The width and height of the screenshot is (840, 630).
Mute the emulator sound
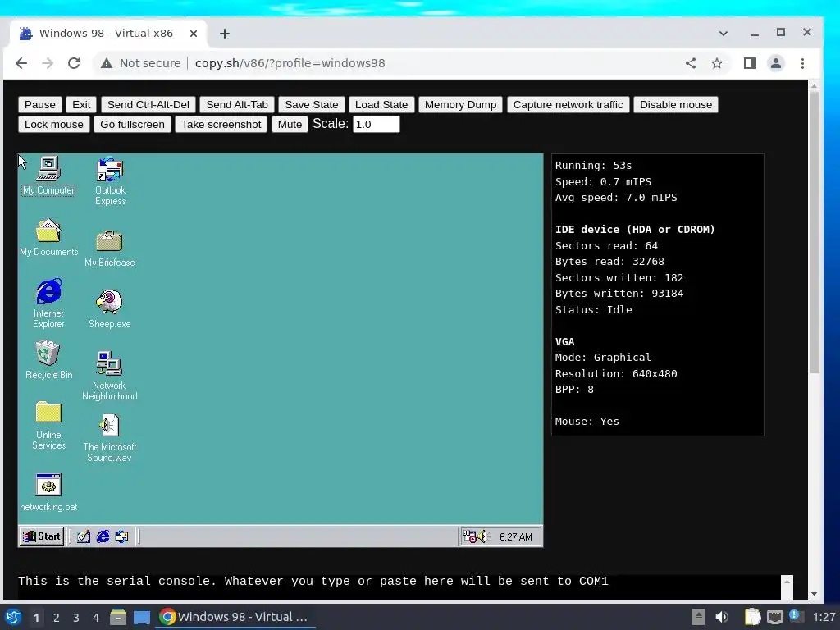pos(290,125)
